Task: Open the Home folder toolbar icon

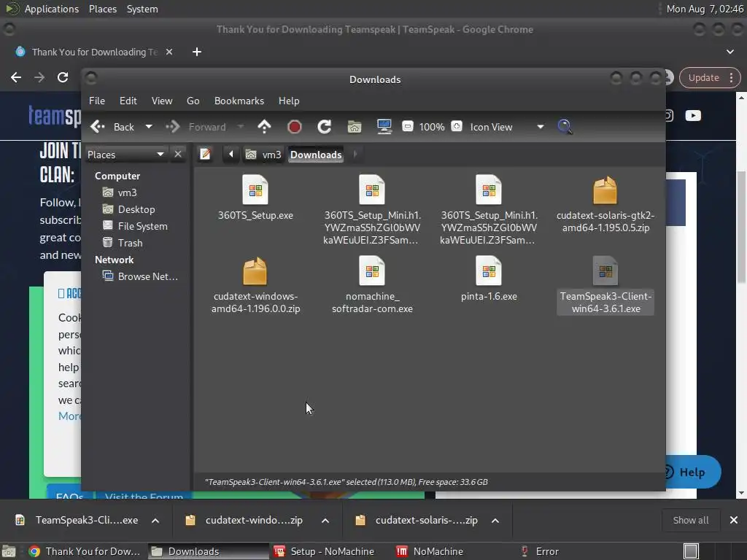Action: click(354, 127)
